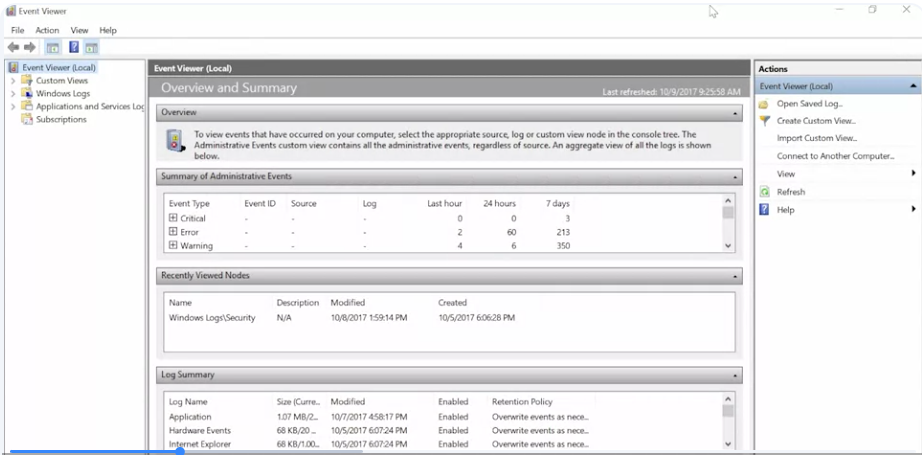Click the blue progress slider handle
The height and width of the screenshot is (455, 922).
pos(180,451)
